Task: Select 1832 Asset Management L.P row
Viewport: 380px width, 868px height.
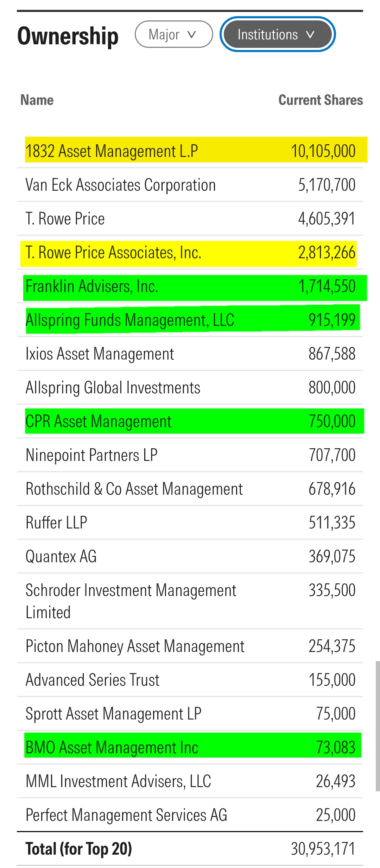Action: [112, 151]
